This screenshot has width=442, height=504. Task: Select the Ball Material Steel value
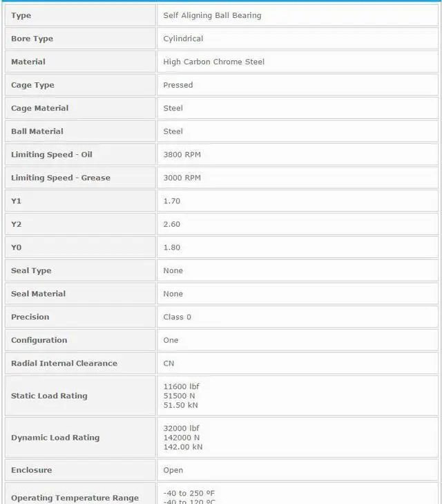tap(173, 131)
